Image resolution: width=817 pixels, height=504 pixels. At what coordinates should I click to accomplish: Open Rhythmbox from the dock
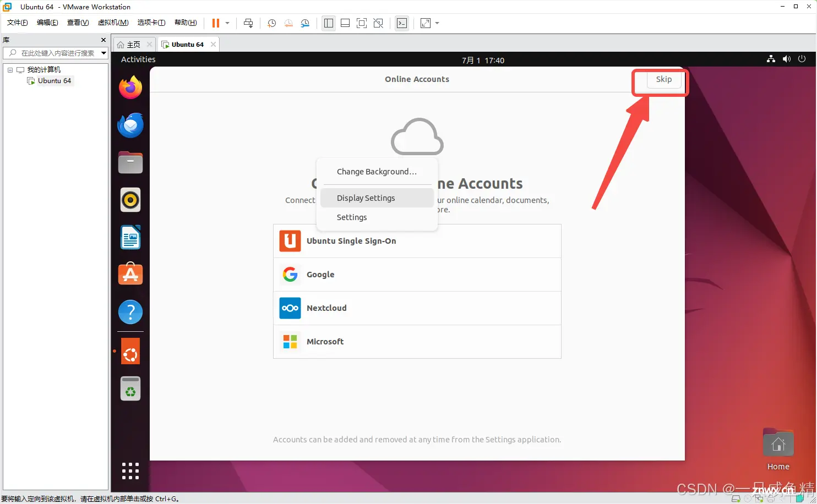pos(130,200)
